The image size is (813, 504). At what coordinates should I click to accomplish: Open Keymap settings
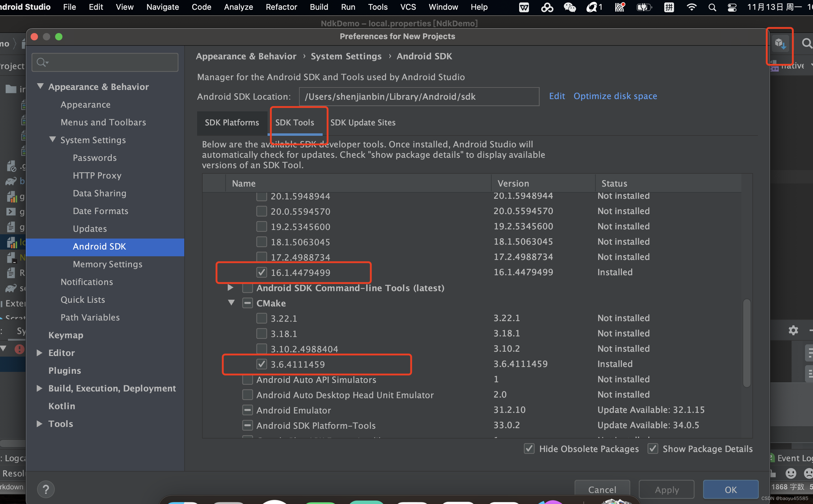coord(66,335)
